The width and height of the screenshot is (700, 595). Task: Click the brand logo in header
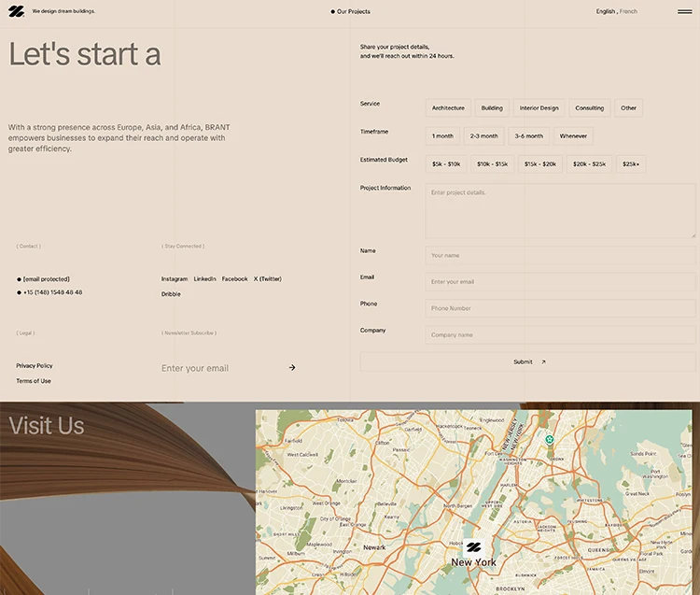coord(16,11)
